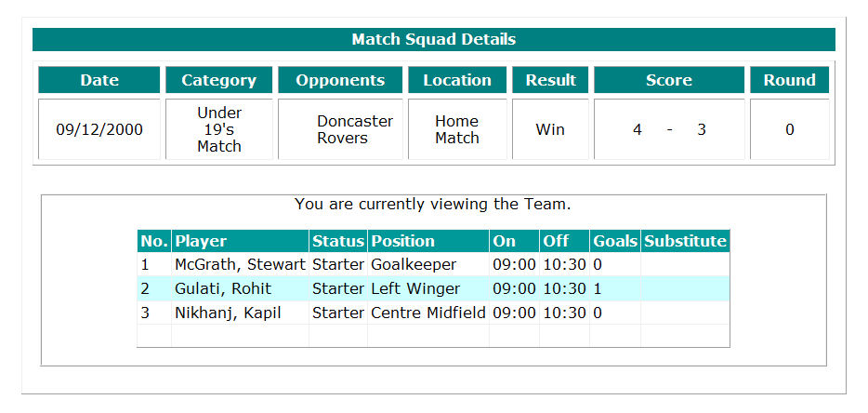Click the 09/12/2000 date cell
The image size is (868, 413).
[99, 129]
